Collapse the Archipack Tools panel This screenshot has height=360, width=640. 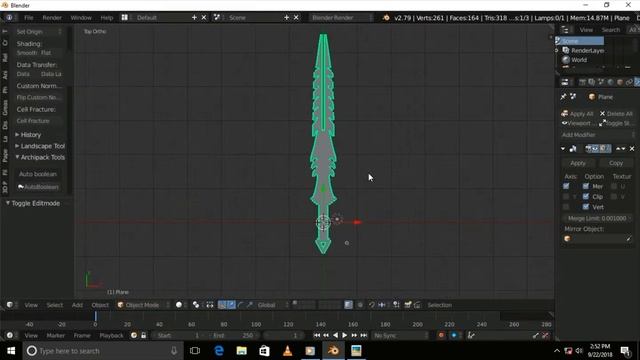point(40,157)
